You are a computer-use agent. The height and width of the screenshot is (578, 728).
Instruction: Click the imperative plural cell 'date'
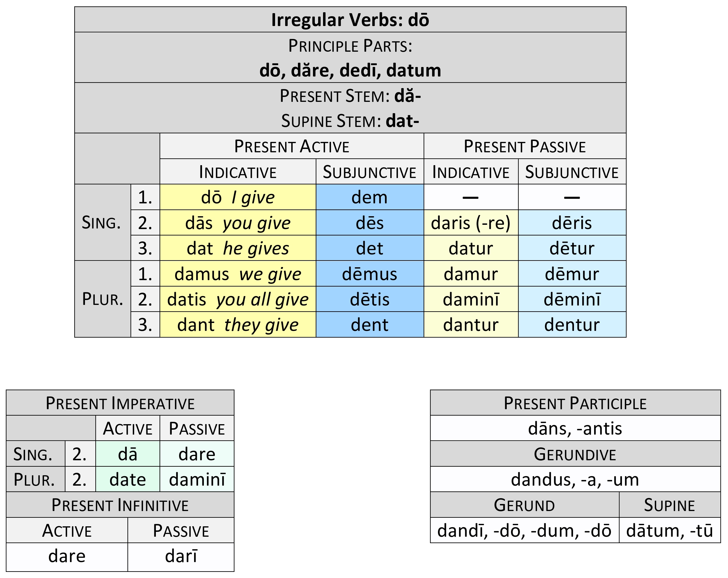click(128, 480)
